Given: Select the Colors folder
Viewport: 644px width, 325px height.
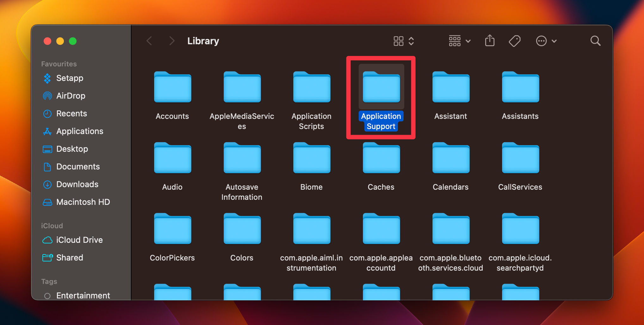Looking at the screenshot, I should pos(242,229).
